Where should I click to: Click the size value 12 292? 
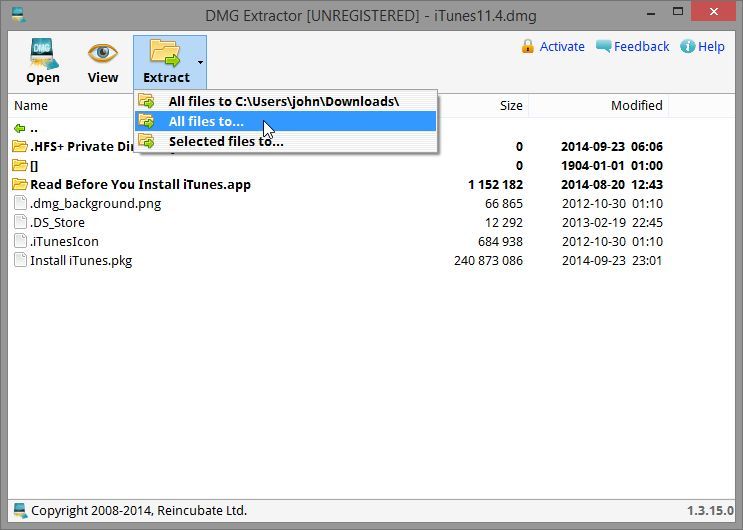click(504, 222)
